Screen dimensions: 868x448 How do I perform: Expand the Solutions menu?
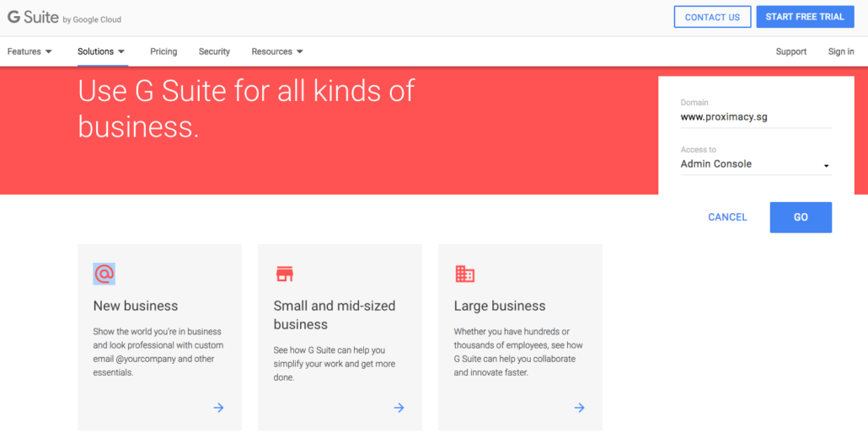point(101,51)
